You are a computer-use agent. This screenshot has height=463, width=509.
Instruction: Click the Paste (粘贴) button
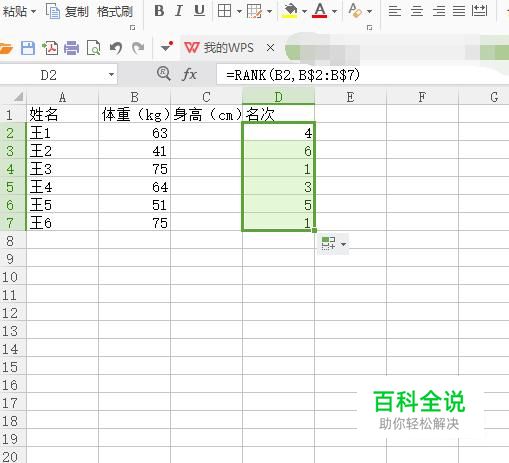[x=15, y=12]
